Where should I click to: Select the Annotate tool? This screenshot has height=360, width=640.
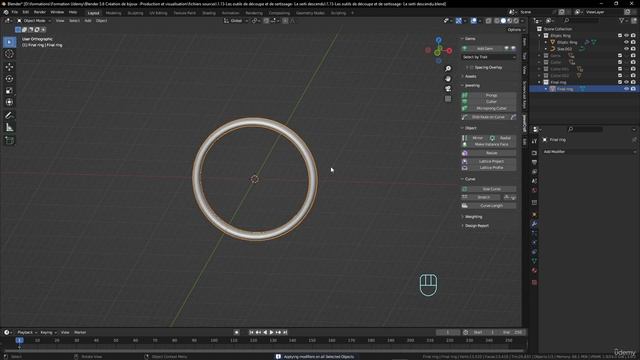[x=9, y=116]
